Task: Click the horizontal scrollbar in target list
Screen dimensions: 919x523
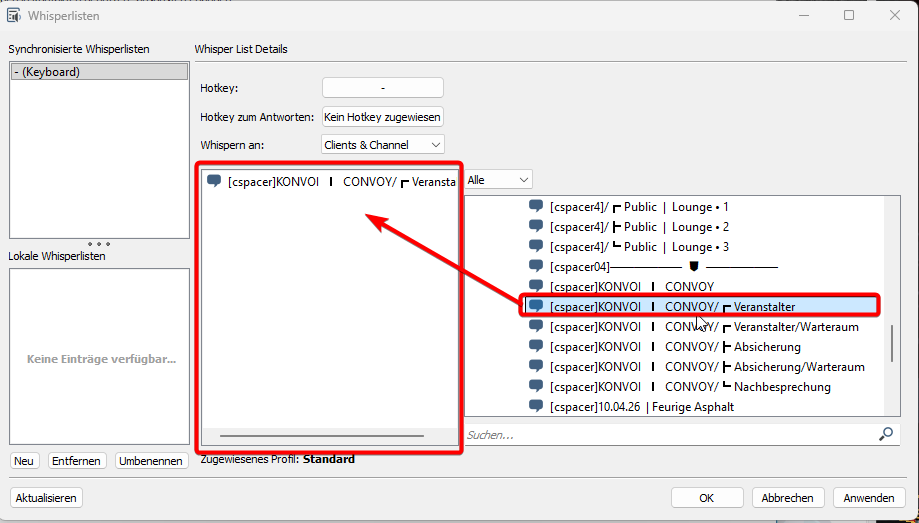Action: coord(320,436)
